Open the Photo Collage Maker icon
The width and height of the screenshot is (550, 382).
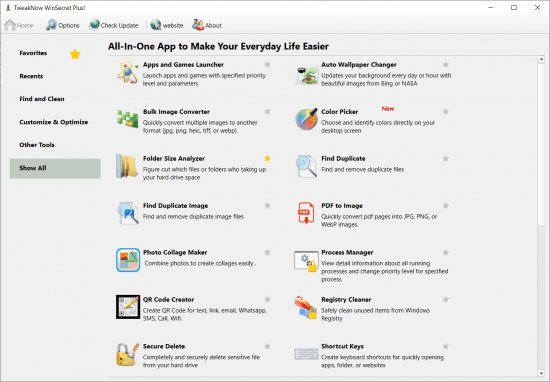pyautogui.click(x=128, y=260)
